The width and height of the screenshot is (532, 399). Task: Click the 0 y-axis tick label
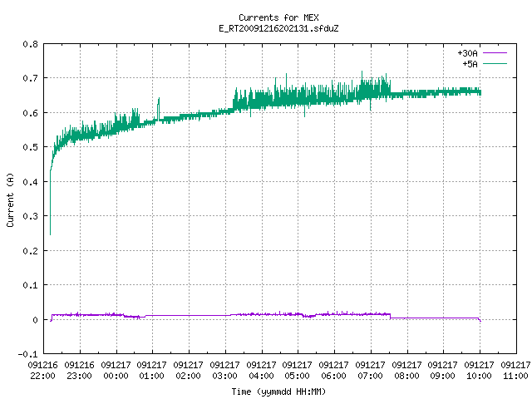tap(35, 319)
